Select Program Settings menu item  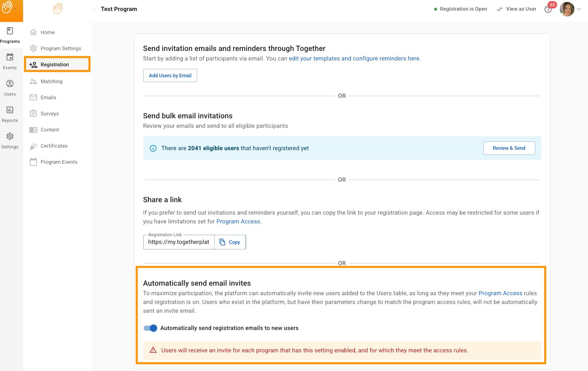[x=60, y=48]
